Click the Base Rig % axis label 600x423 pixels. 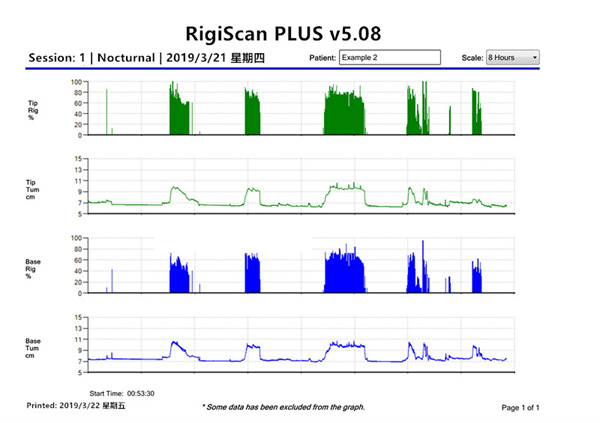pyautogui.click(x=34, y=268)
